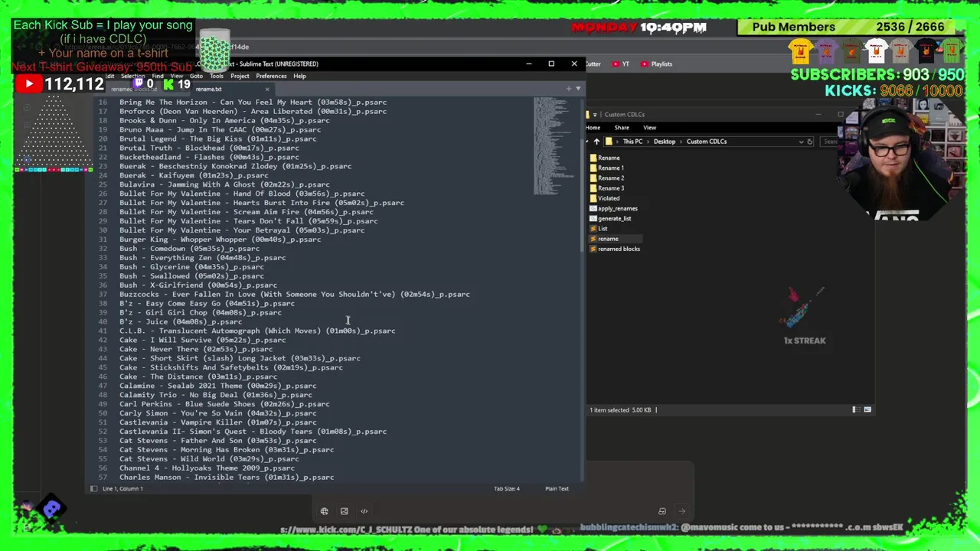980x551 pixels.
Task: Click the globe icon in bottom chat bar
Action: [x=325, y=511]
